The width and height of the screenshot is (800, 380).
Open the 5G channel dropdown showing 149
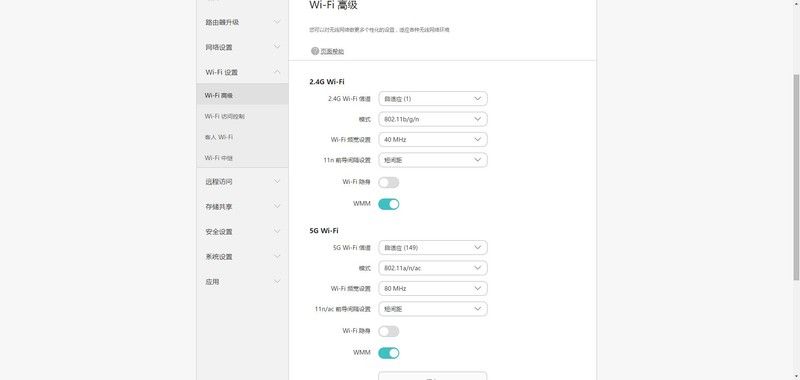tap(433, 247)
